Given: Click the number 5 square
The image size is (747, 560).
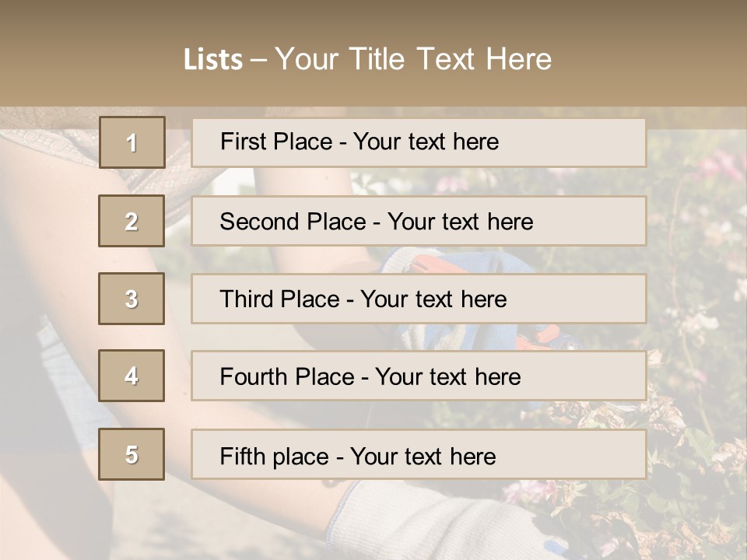Looking at the screenshot, I should point(132,454).
